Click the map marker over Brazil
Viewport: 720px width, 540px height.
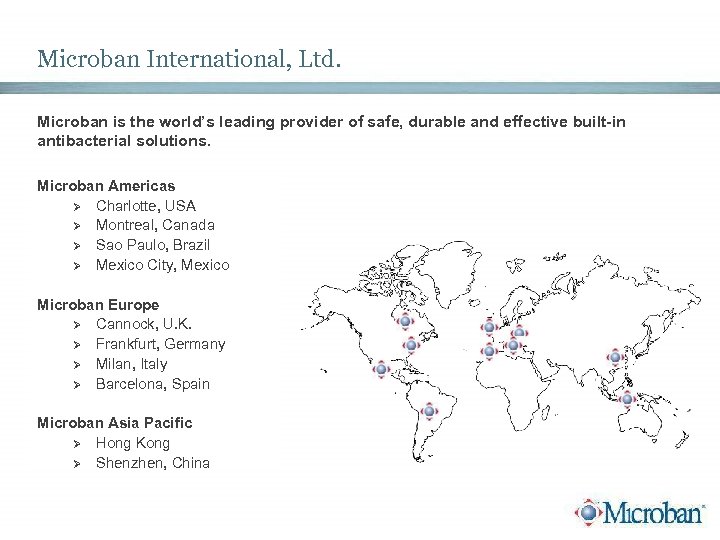429,411
